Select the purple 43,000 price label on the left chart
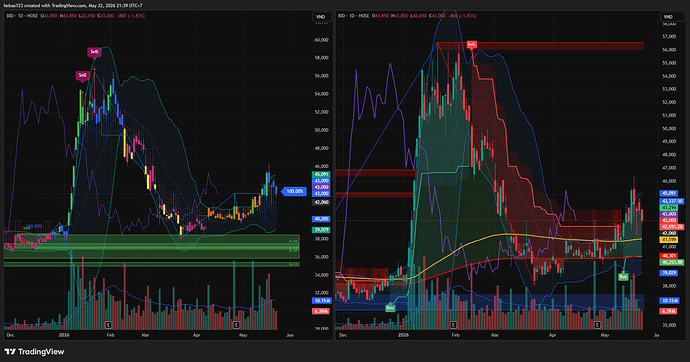Image resolution: width=690 pixels, height=362 pixels. 321,187
